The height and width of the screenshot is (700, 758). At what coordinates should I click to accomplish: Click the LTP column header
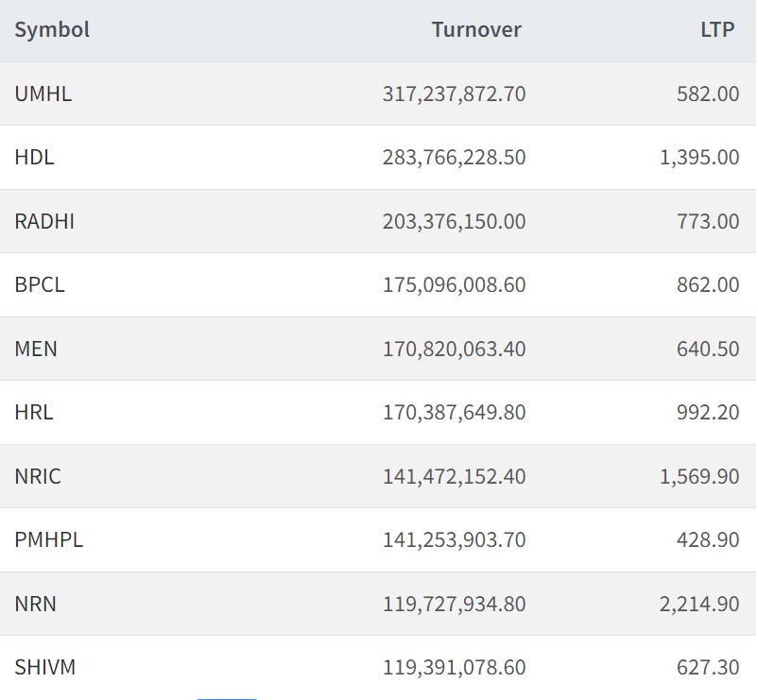point(717,29)
